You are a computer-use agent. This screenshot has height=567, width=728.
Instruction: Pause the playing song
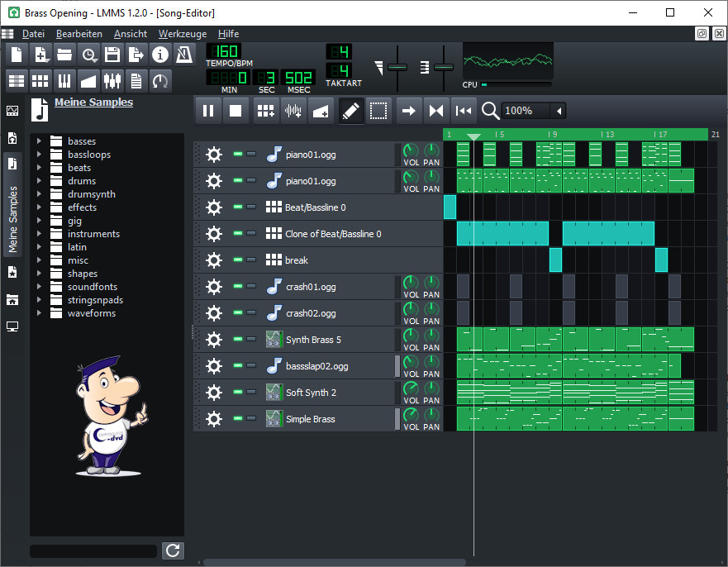point(208,111)
